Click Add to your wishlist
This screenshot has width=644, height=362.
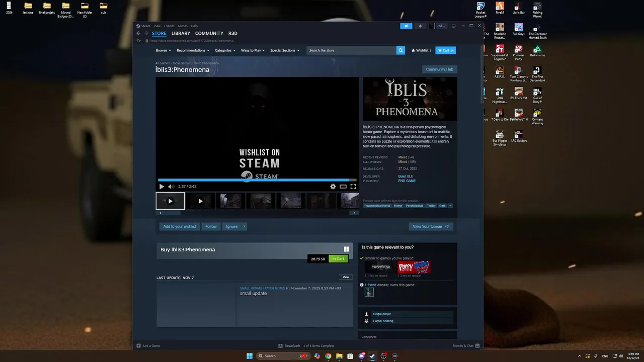tap(180, 226)
